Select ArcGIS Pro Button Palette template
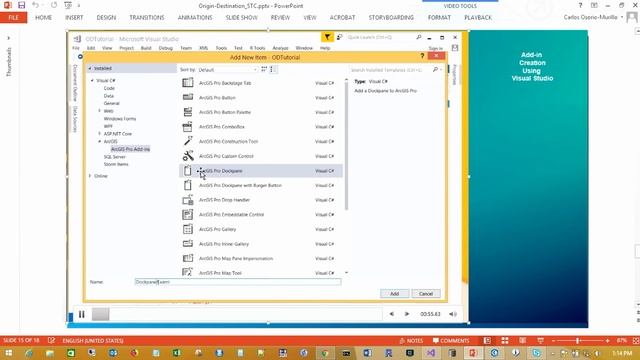The image size is (640, 360). tap(261, 112)
